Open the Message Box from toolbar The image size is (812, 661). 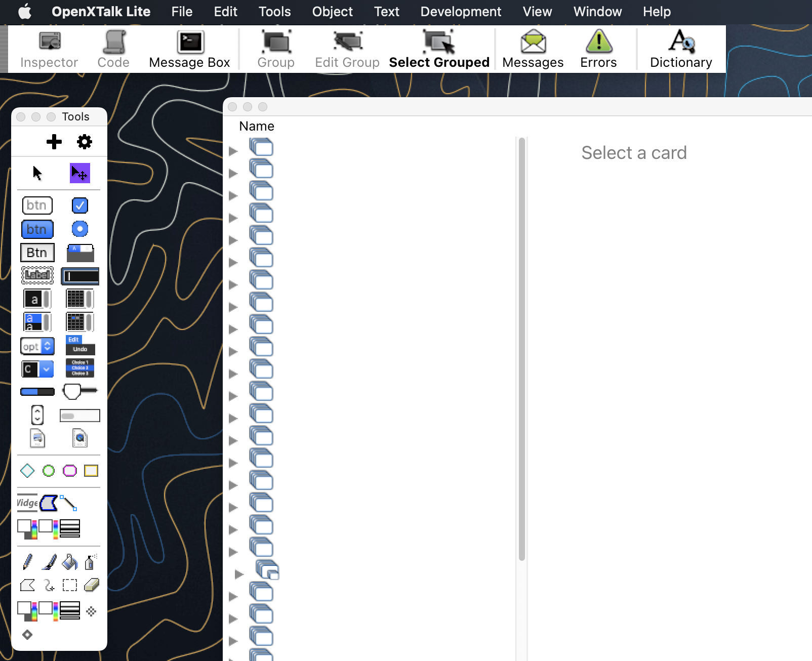click(189, 49)
